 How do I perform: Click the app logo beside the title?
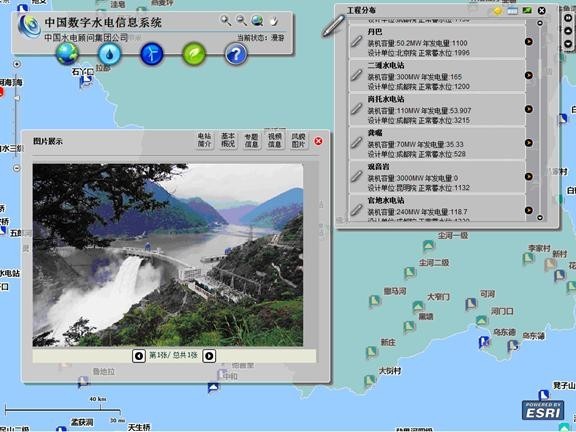(x=29, y=26)
